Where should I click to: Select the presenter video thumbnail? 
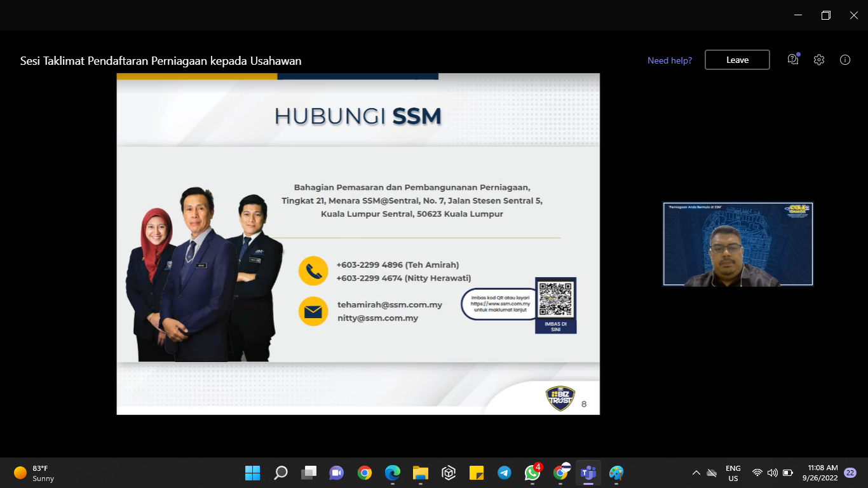click(x=738, y=244)
